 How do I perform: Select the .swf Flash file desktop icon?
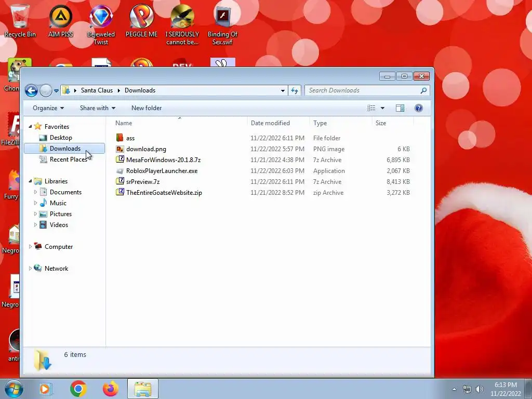click(222, 24)
